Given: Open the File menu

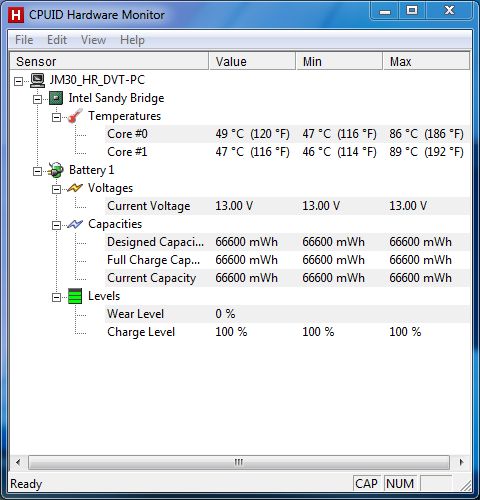Looking at the screenshot, I should click(x=24, y=40).
